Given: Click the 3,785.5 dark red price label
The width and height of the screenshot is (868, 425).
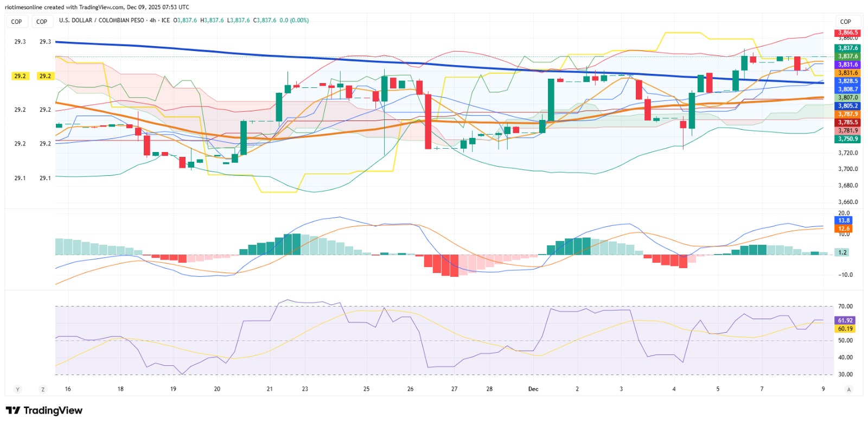Looking at the screenshot, I should pos(848,122).
